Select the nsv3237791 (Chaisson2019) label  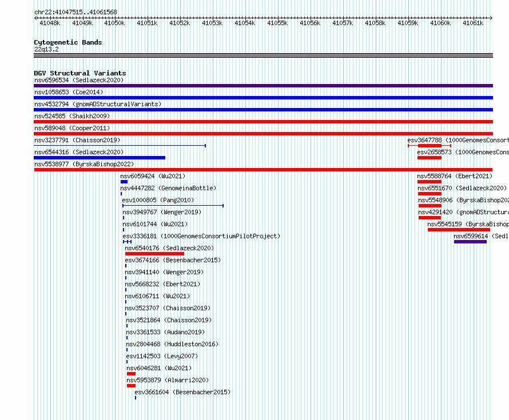77,140
